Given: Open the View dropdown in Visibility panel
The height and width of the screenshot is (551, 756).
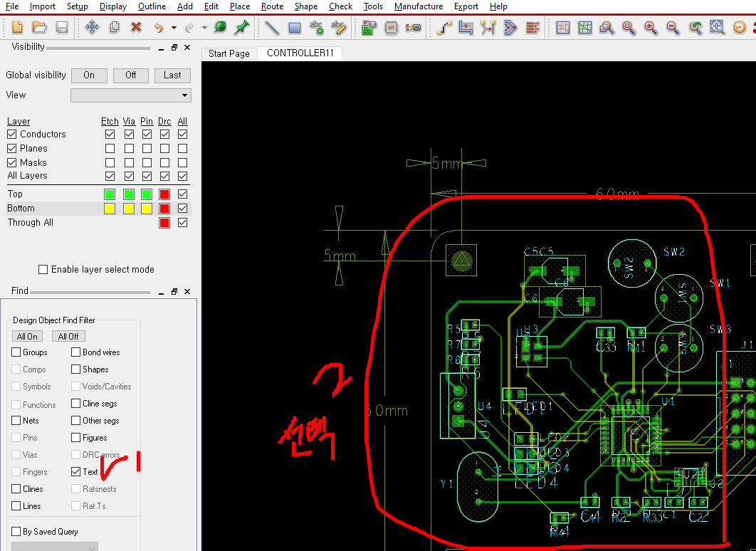Looking at the screenshot, I should 184,95.
